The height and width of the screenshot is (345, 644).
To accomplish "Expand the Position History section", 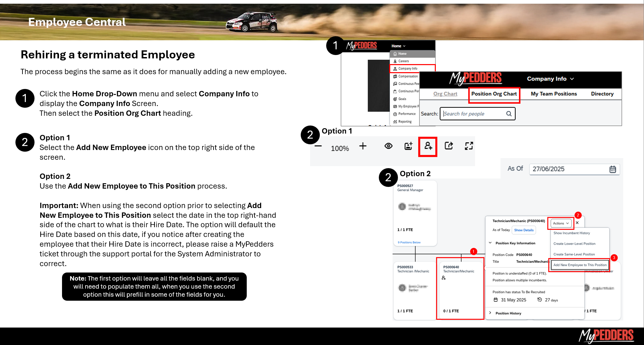I will (x=490, y=313).
